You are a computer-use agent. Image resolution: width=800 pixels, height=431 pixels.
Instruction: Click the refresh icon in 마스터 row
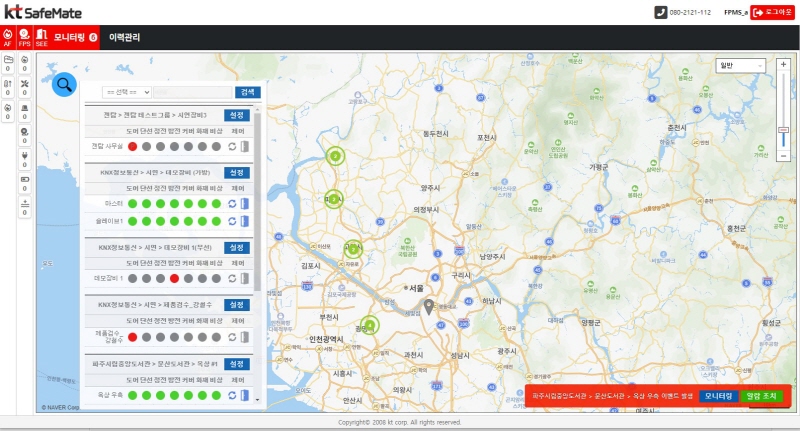pyautogui.click(x=232, y=203)
